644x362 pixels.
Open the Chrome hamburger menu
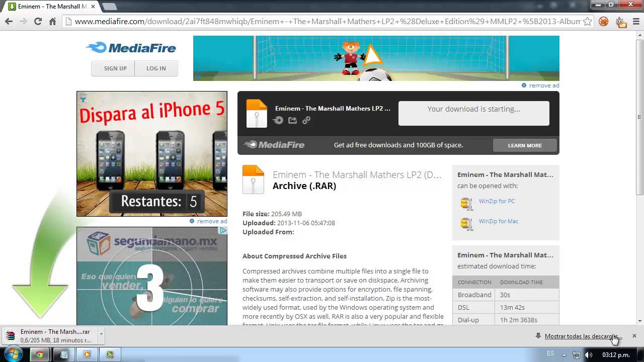635,22
